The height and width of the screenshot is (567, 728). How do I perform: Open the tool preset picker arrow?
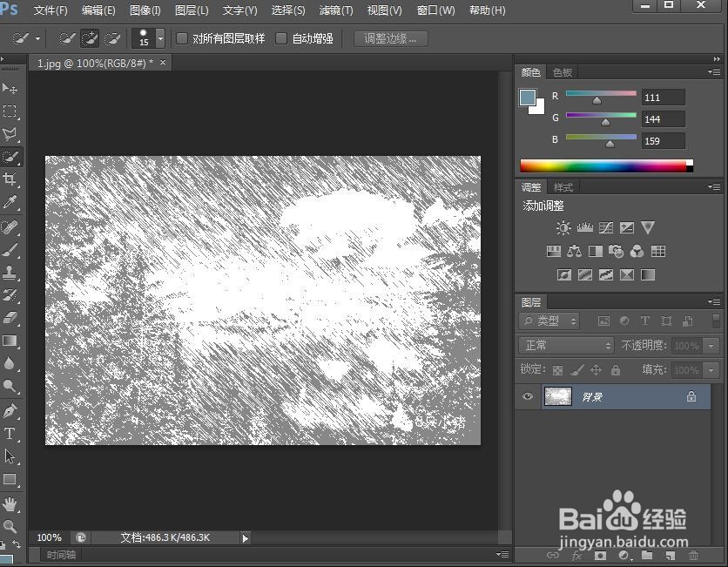(37, 38)
